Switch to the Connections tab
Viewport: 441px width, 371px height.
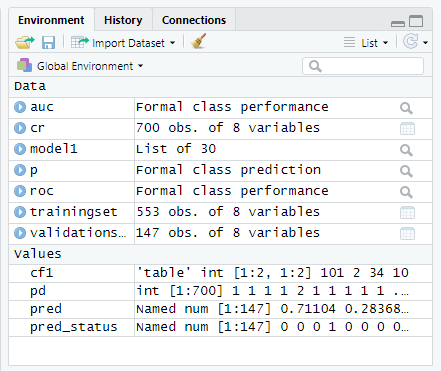pos(194,20)
